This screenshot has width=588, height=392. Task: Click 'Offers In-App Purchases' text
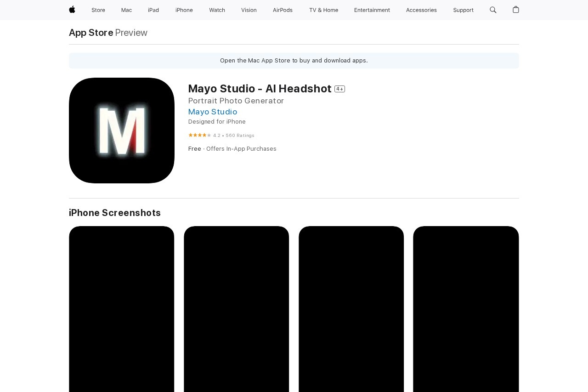point(241,149)
